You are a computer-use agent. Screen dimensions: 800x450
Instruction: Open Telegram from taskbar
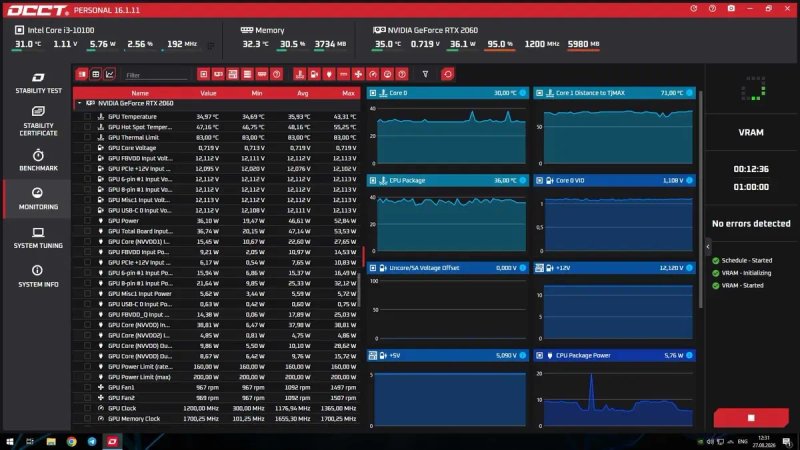(x=92, y=441)
